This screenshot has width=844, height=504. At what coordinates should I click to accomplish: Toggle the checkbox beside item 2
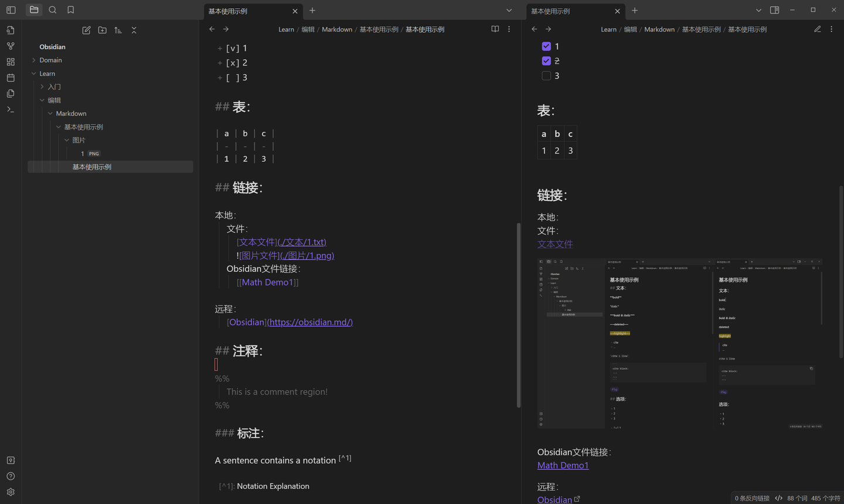pyautogui.click(x=546, y=60)
